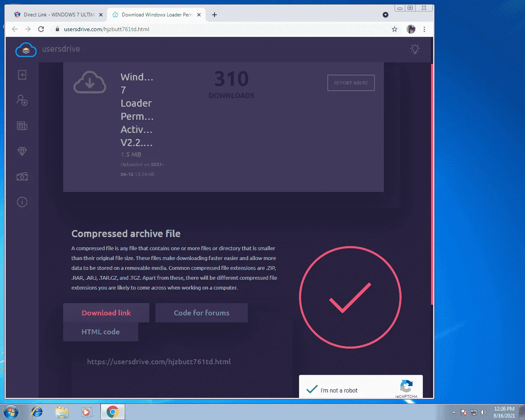Screen dimensions: 525x420
Task: Click Chrome taskbar button
Action: click(113, 412)
